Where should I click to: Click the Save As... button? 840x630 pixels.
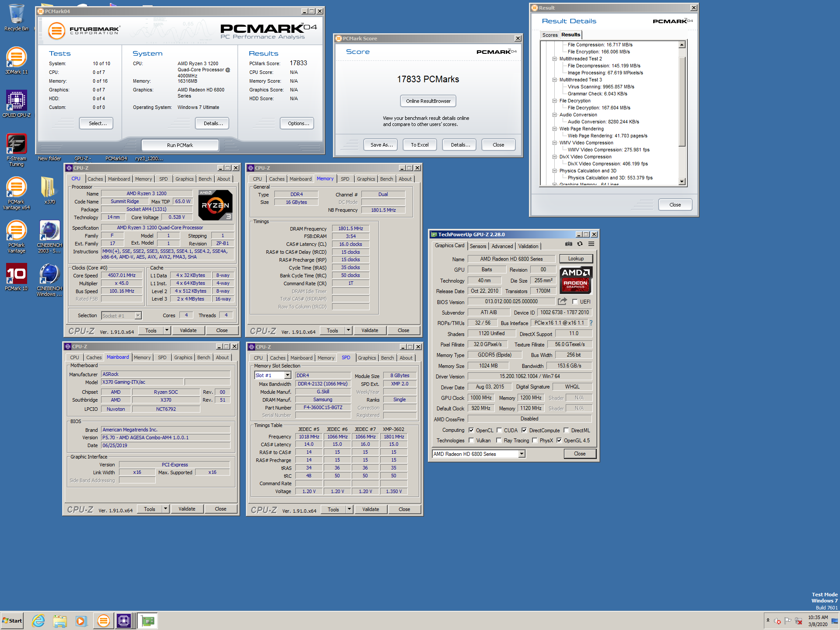(381, 145)
